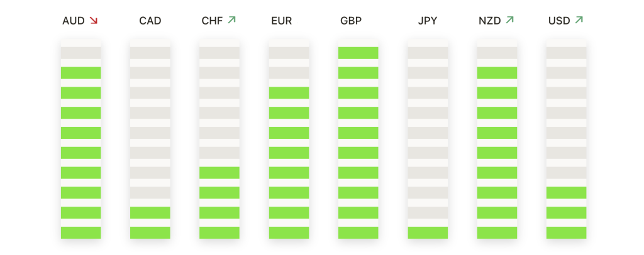
Task: Click the USD currency heading
Action: coord(559,21)
